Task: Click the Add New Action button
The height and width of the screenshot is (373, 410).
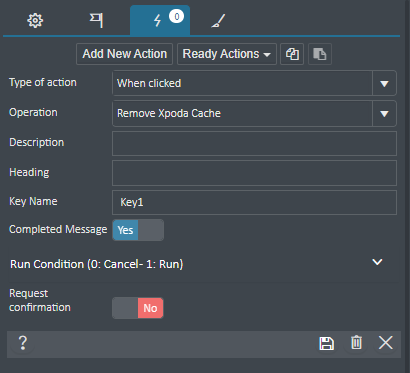Action: click(x=124, y=54)
